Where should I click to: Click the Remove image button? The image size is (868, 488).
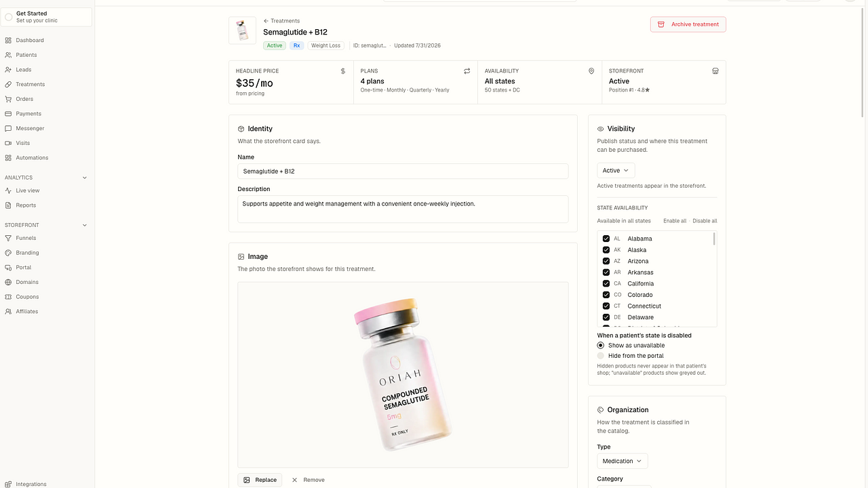click(308, 480)
